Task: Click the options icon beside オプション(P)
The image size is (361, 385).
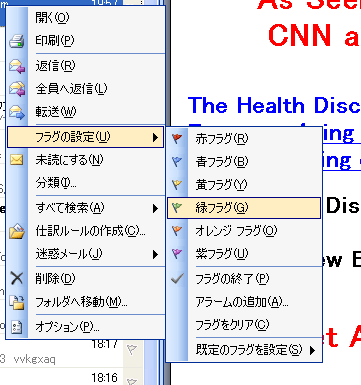Action: tap(17, 327)
